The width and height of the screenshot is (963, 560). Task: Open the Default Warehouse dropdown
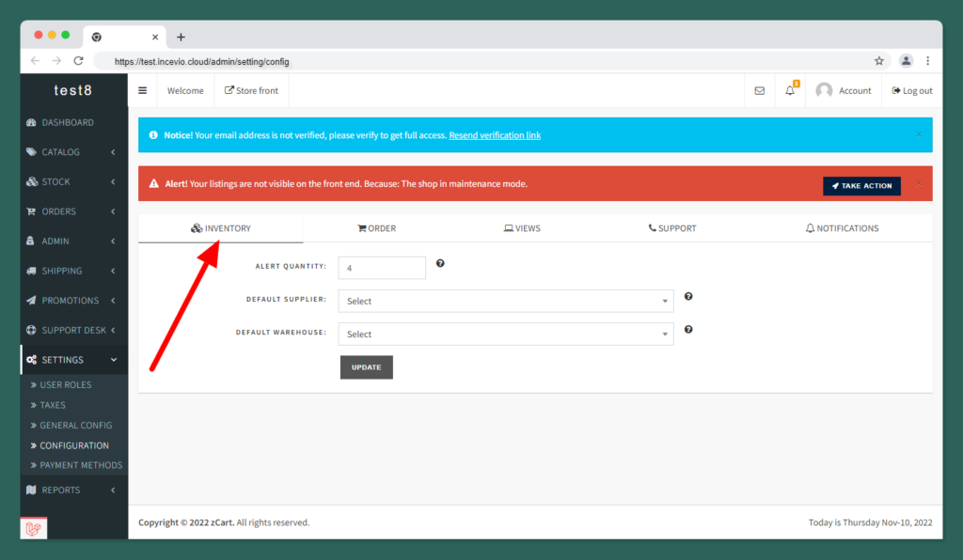pos(506,334)
